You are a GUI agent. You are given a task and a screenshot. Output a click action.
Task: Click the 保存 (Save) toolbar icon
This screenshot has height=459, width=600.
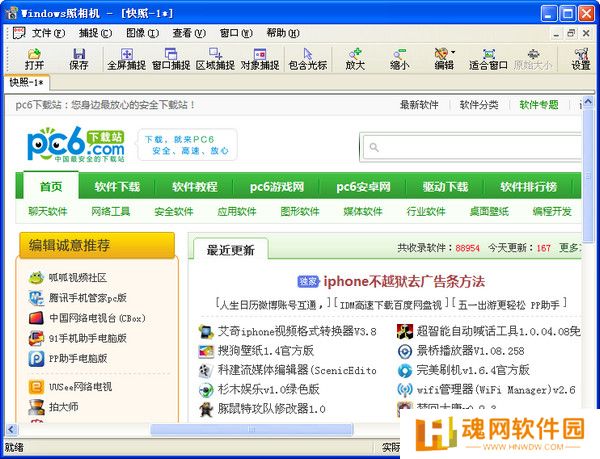(x=78, y=58)
